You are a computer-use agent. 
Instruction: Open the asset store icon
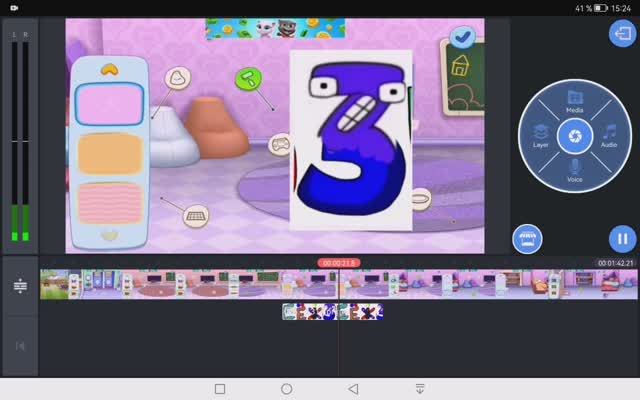point(527,239)
